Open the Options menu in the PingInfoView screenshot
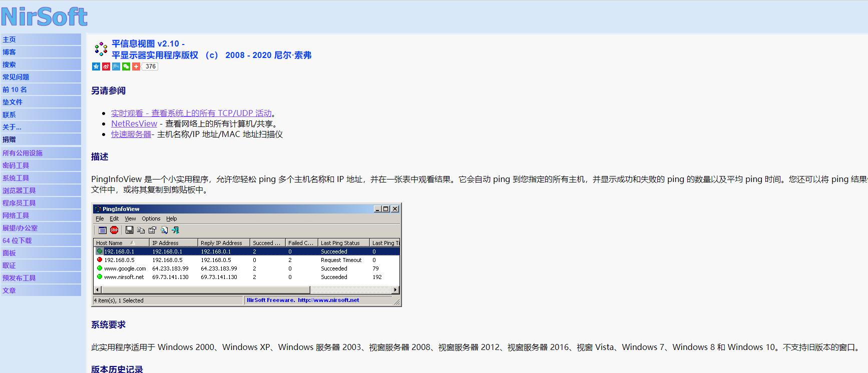The width and height of the screenshot is (868, 373). 151,218
